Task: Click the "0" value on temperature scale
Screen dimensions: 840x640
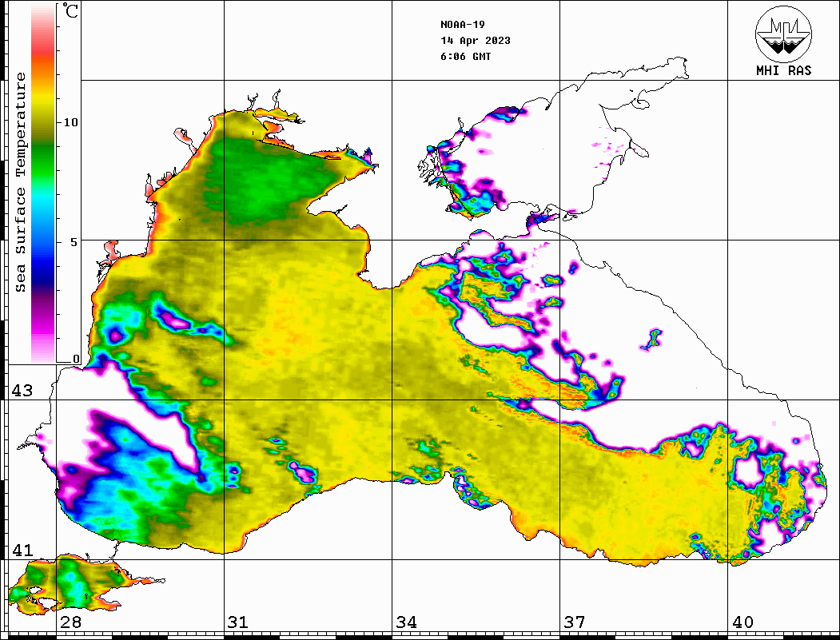Action: click(76, 359)
